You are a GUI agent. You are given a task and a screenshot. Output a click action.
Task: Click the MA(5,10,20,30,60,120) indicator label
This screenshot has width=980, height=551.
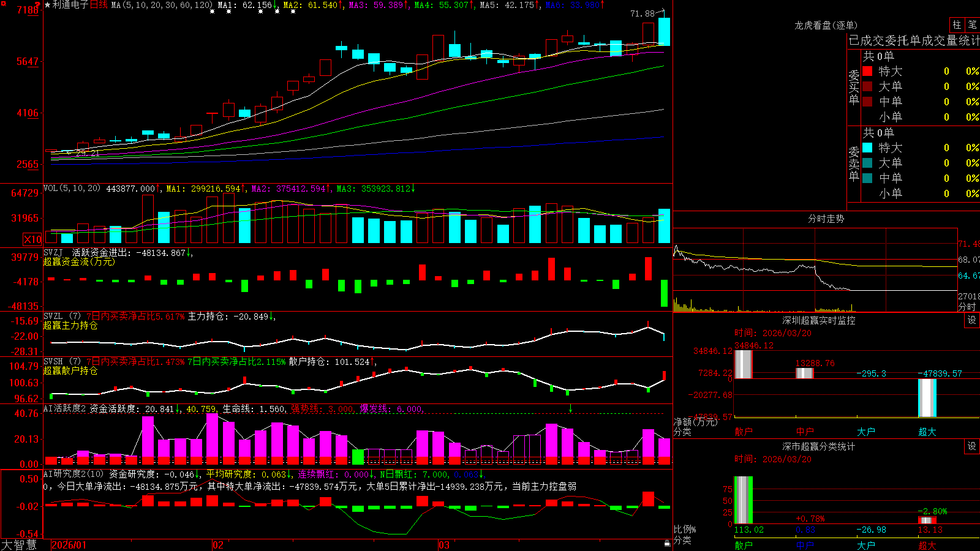(x=162, y=5)
